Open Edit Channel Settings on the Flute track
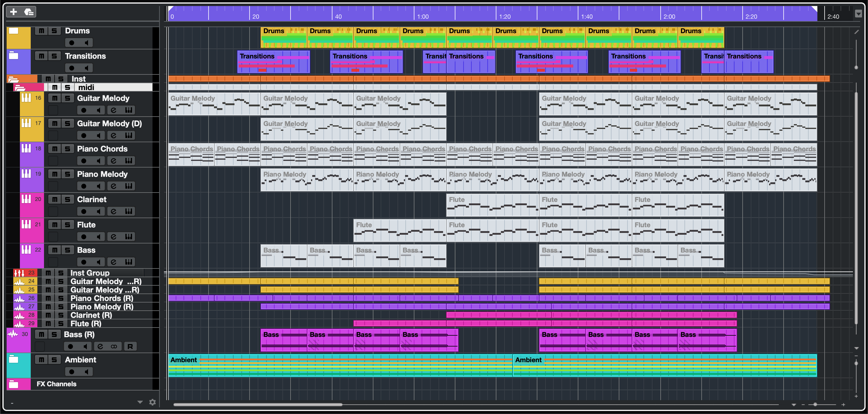 114,237
